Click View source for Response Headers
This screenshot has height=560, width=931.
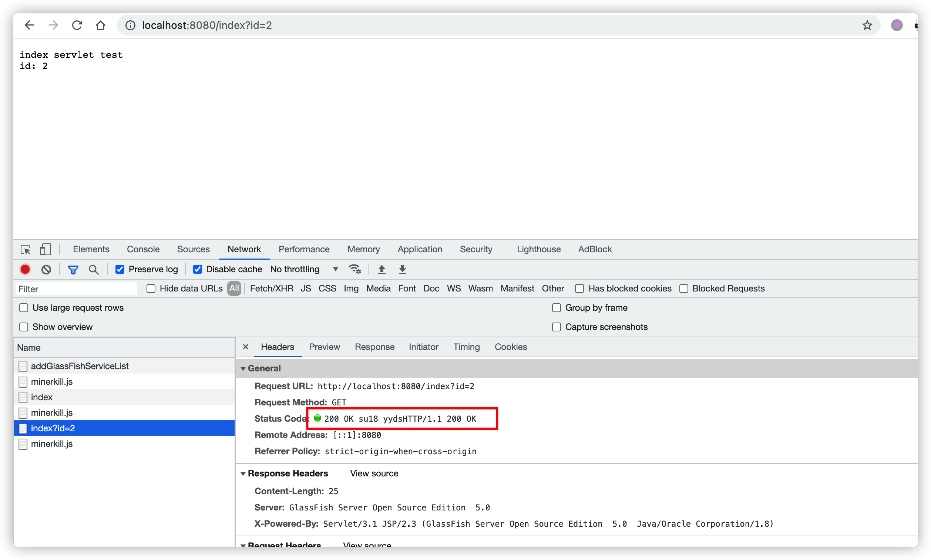[x=374, y=473]
